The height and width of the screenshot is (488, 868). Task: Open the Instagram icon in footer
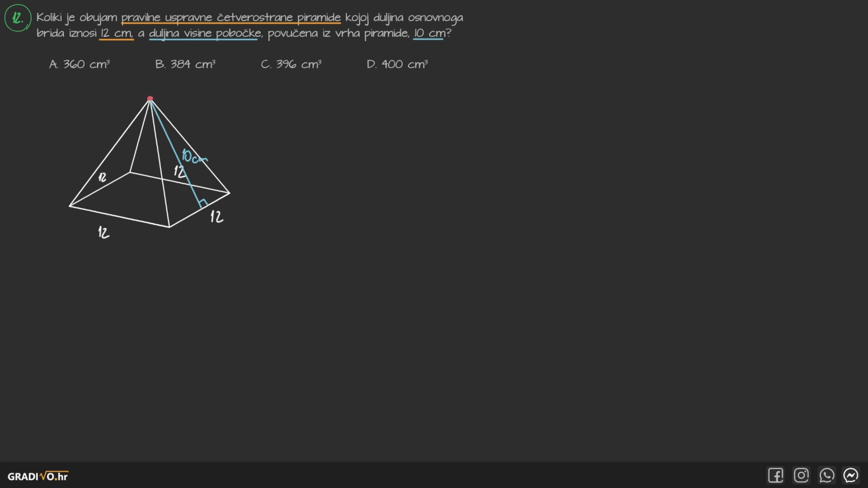pyautogui.click(x=801, y=475)
